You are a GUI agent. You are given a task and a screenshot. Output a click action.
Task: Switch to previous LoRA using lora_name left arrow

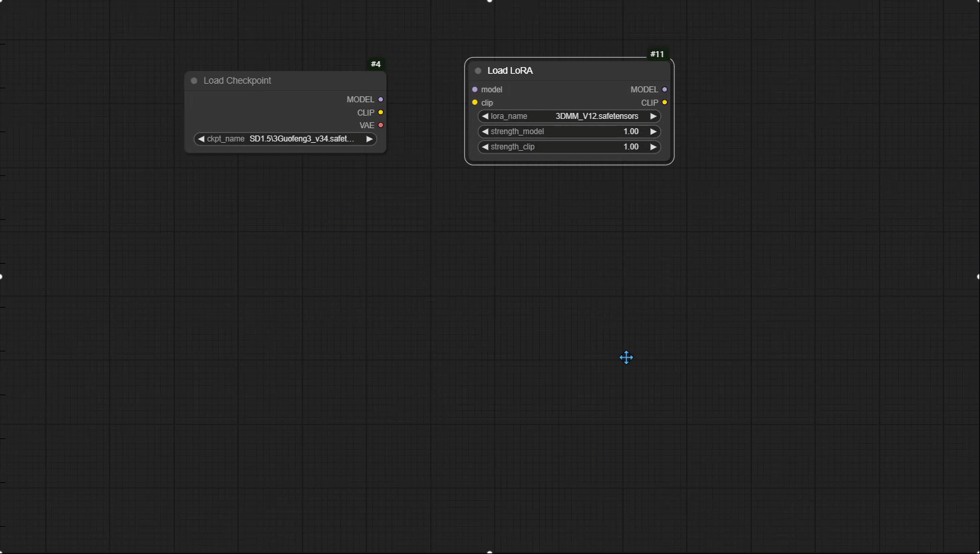[485, 116]
